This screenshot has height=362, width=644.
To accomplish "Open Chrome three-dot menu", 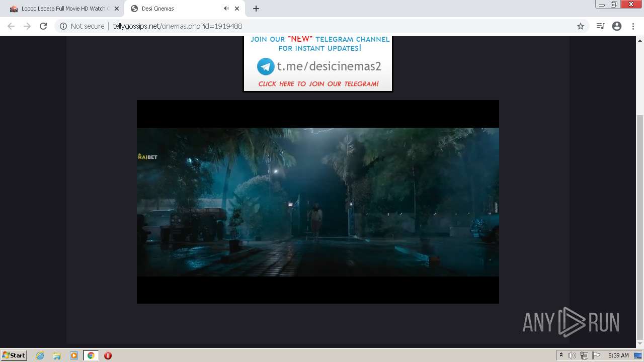I will pyautogui.click(x=633, y=26).
